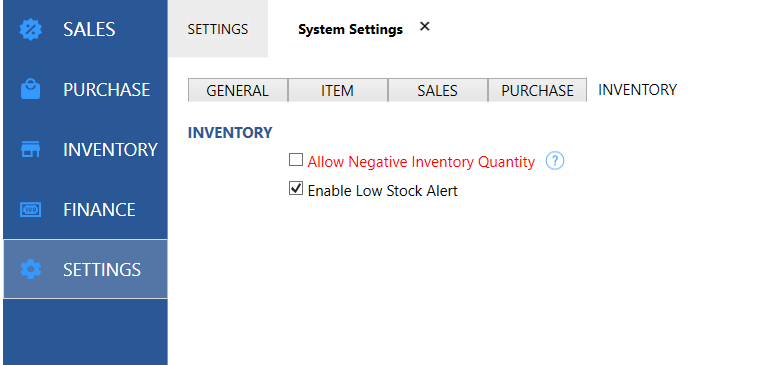759x365 pixels.
Task: Click the Finance money icon
Action: pyautogui.click(x=30, y=210)
